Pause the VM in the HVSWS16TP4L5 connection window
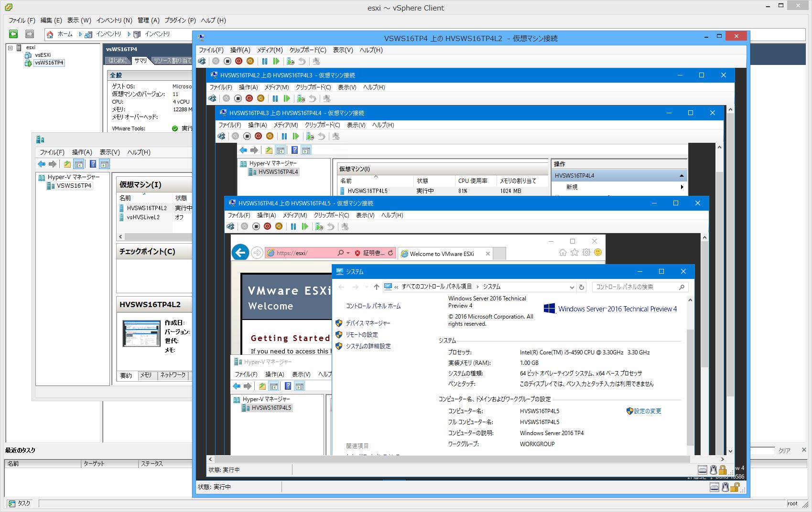The image size is (812, 512). tap(293, 226)
